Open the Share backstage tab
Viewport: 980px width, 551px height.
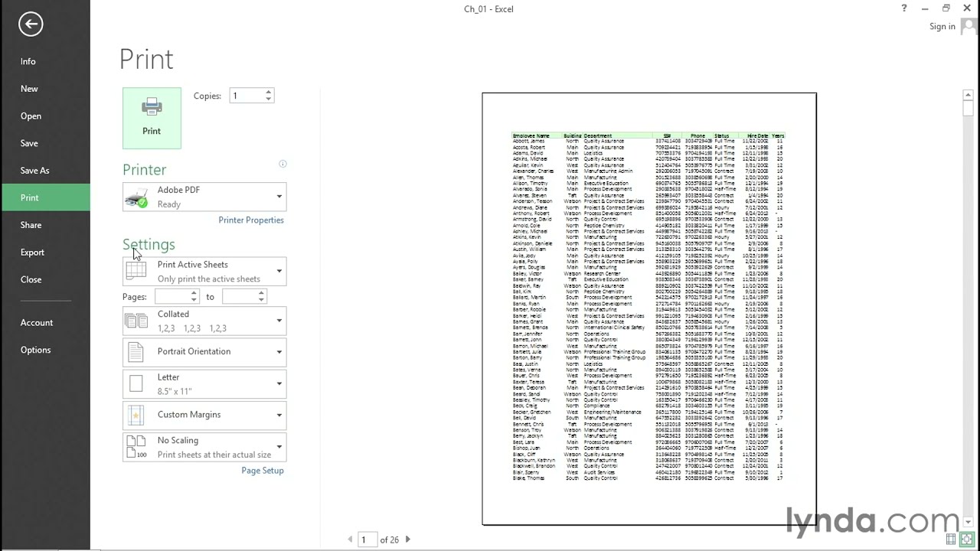point(45,225)
